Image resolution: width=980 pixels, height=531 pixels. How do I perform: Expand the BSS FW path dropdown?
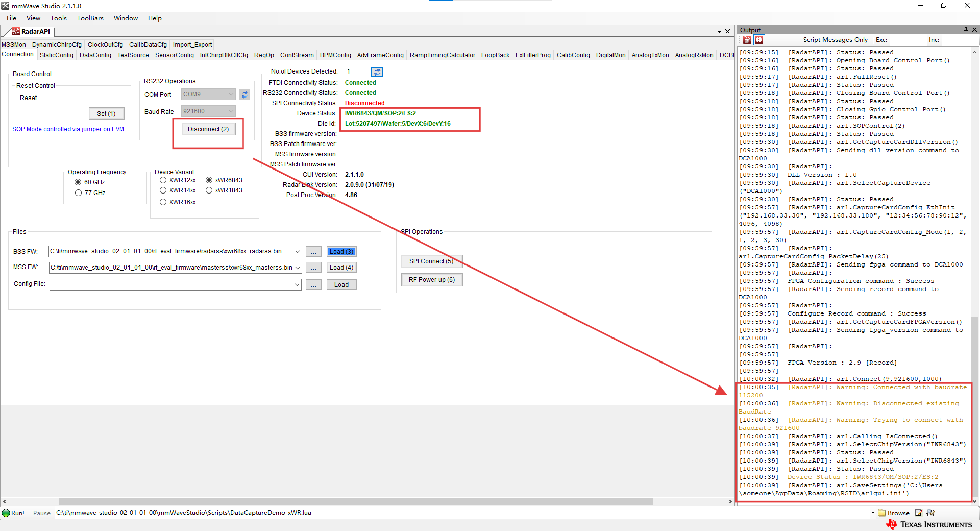(298, 251)
